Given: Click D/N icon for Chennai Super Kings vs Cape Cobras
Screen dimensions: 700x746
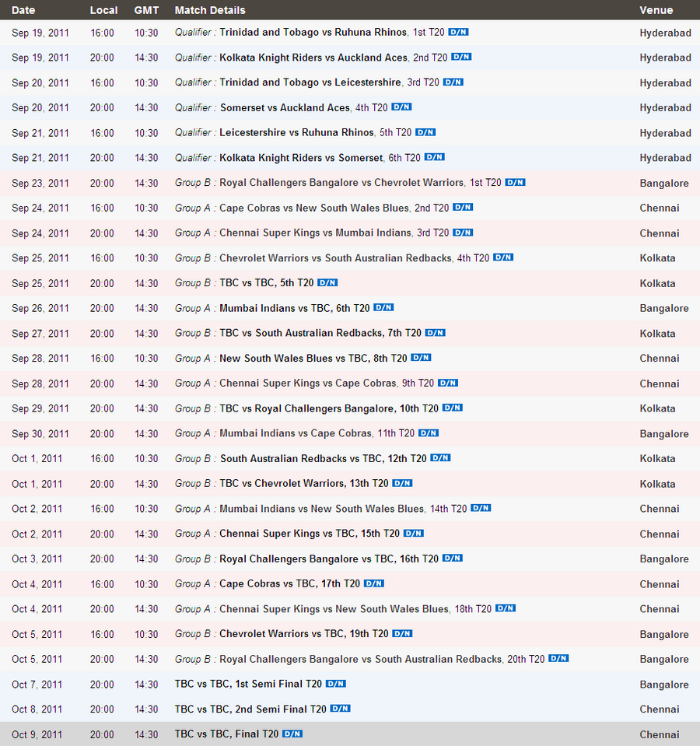Looking at the screenshot, I should (x=448, y=383).
